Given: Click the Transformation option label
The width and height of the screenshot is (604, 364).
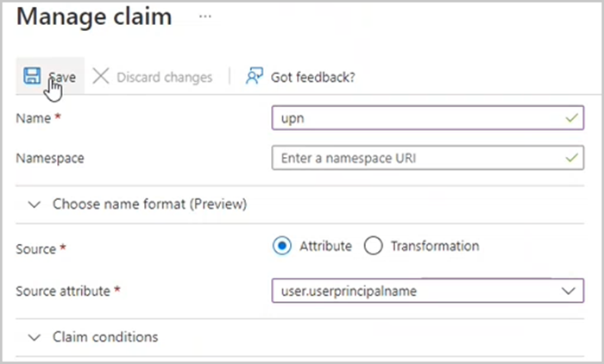Looking at the screenshot, I should point(434,246).
